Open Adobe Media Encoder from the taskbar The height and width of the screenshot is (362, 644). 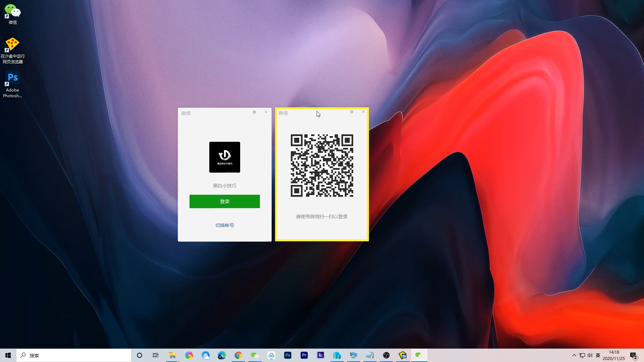(321, 355)
